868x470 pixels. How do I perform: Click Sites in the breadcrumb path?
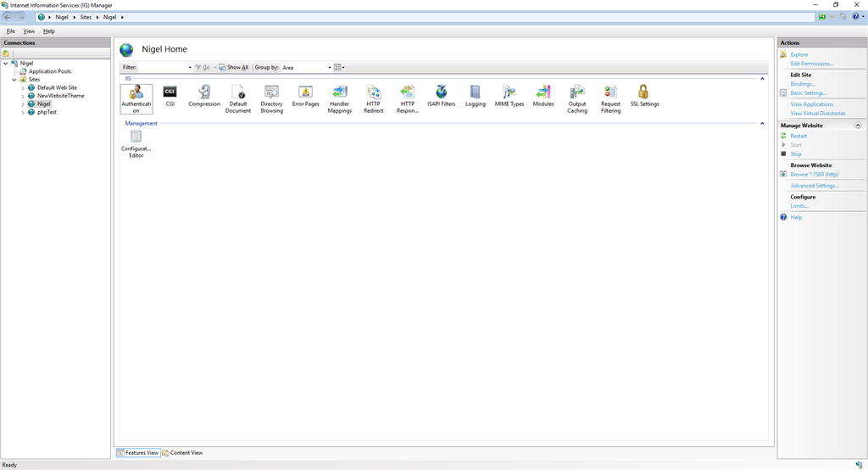(x=86, y=17)
